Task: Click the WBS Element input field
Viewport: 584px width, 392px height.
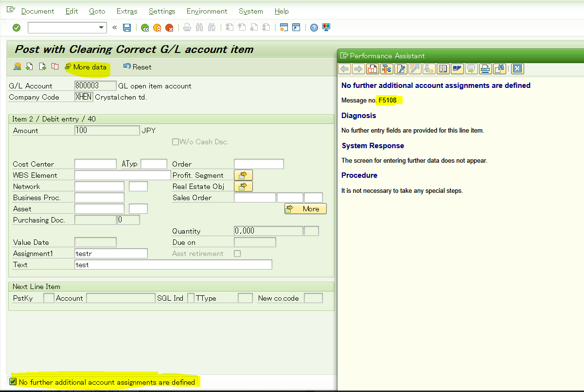Action: point(123,175)
